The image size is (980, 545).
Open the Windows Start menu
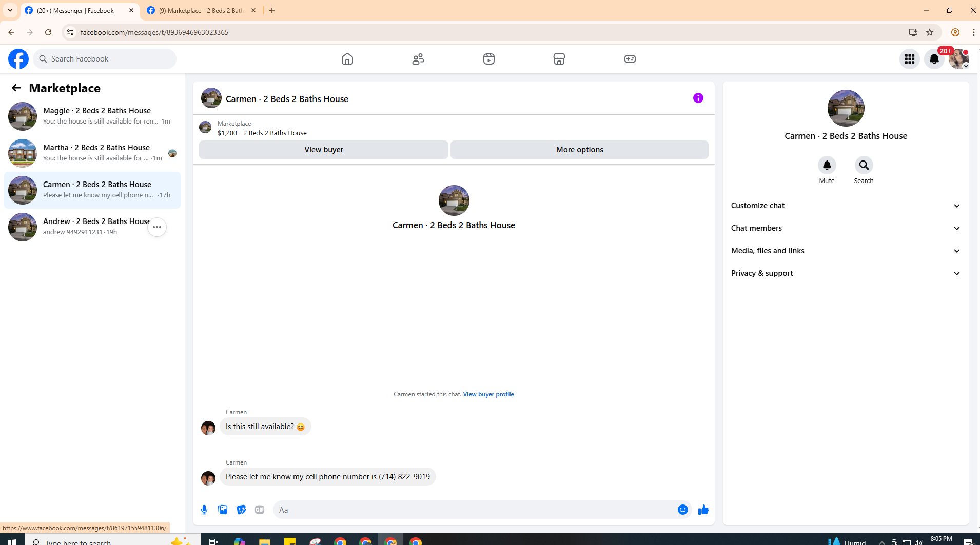click(12, 540)
